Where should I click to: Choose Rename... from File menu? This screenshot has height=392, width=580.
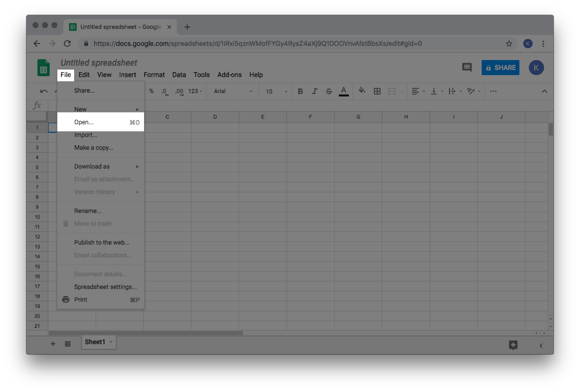(101, 211)
